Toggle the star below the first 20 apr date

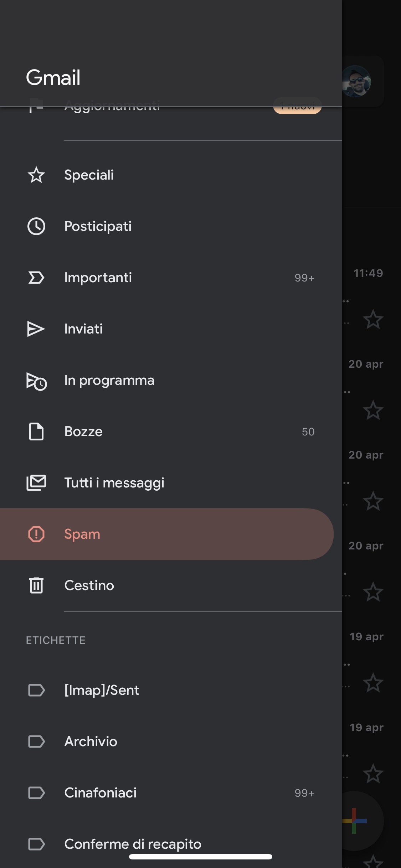pyautogui.click(x=373, y=410)
